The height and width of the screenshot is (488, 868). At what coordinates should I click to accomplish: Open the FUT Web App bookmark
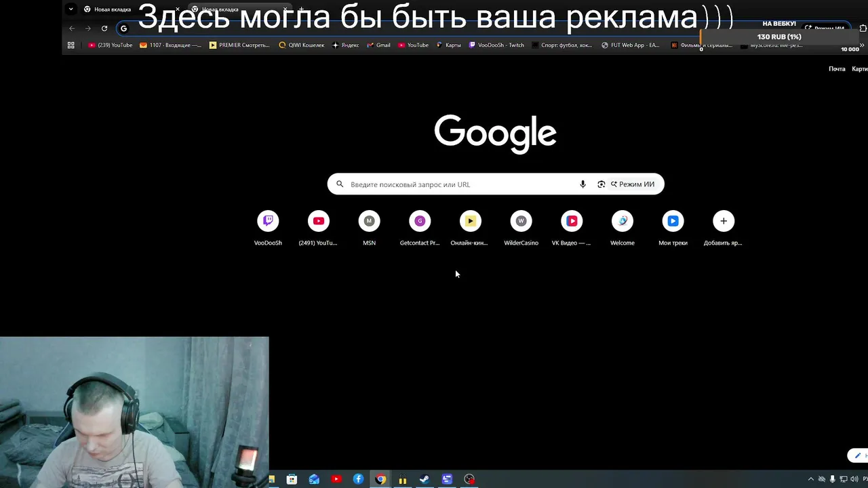pyautogui.click(x=631, y=45)
